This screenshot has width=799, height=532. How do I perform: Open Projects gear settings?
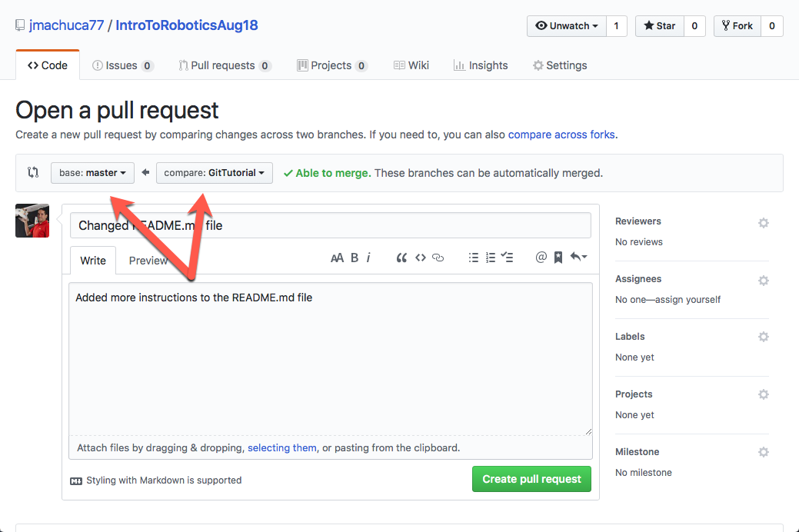pos(764,394)
